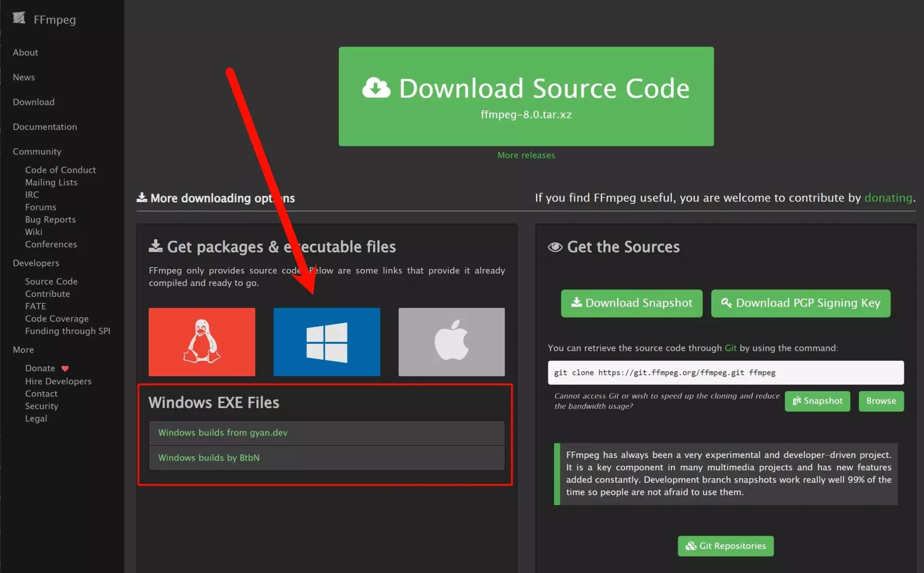924x573 pixels.
Task: Open the Git link in the sources text
Action: tap(730, 348)
